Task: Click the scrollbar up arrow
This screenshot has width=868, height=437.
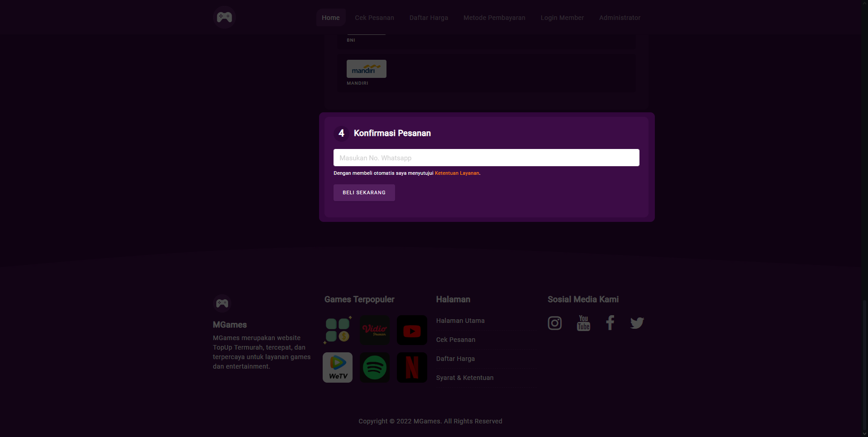Action: tap(865, 3)
